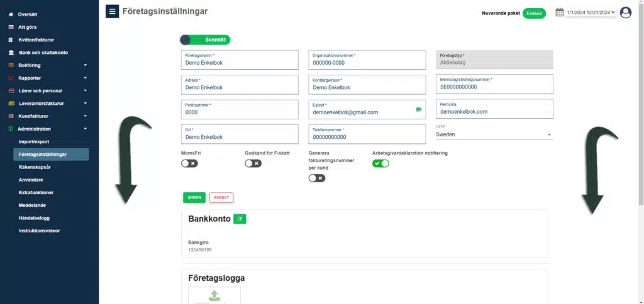Click the hamburger menu icon beside Företagsinställningar
The image size is (644, 304).
112,11
